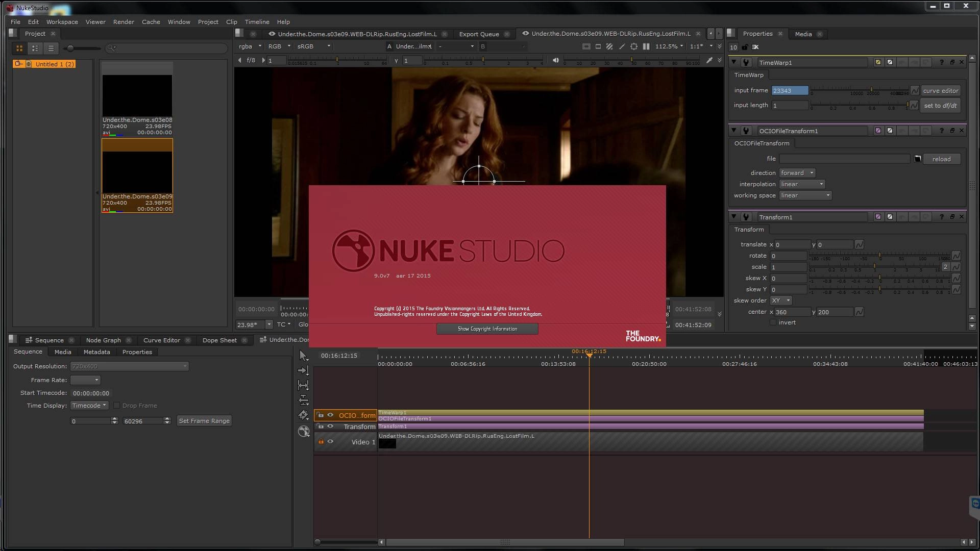980x551 pixels.
Task: Open the skew order XY dropdown
Action: [781, 300]
